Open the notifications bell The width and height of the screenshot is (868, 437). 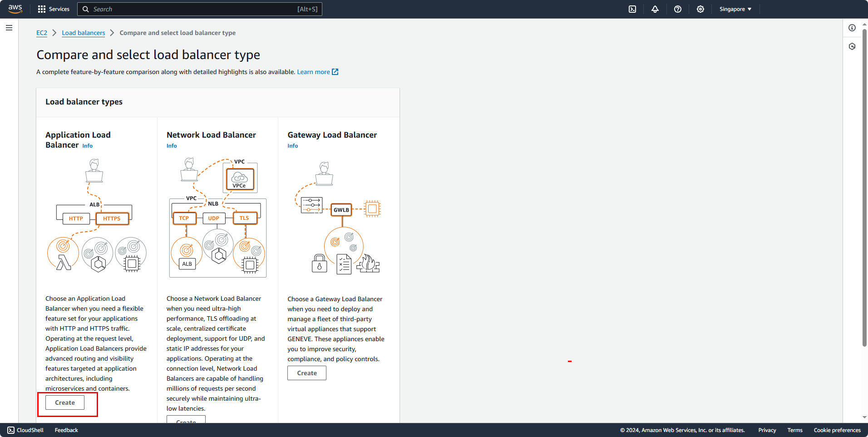click(x=655, y=9)
